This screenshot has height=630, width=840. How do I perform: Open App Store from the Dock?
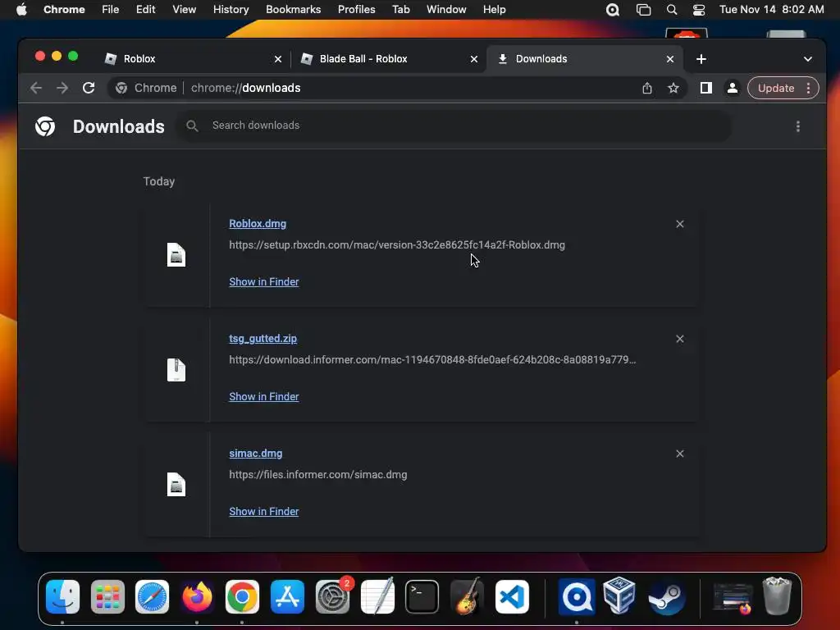coord(287,597)
